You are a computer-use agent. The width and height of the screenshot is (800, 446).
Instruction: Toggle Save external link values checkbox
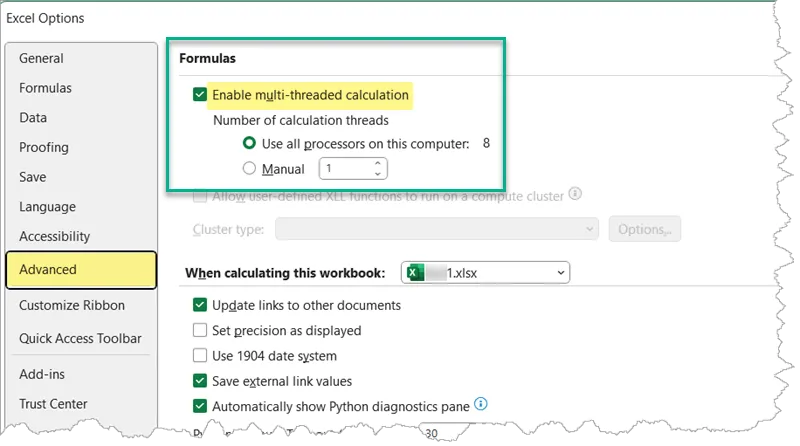coord(200,381)
